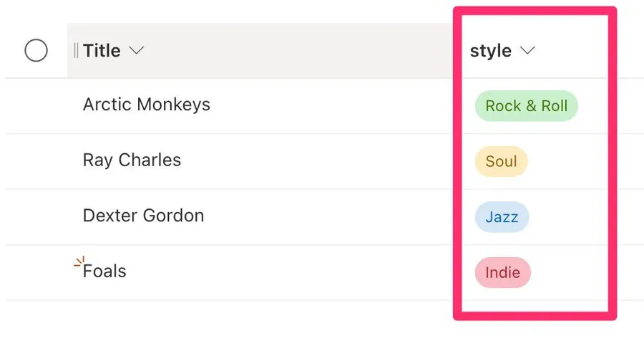Grab the Title column drag handle
644x341 pixels.
(76, 51)
